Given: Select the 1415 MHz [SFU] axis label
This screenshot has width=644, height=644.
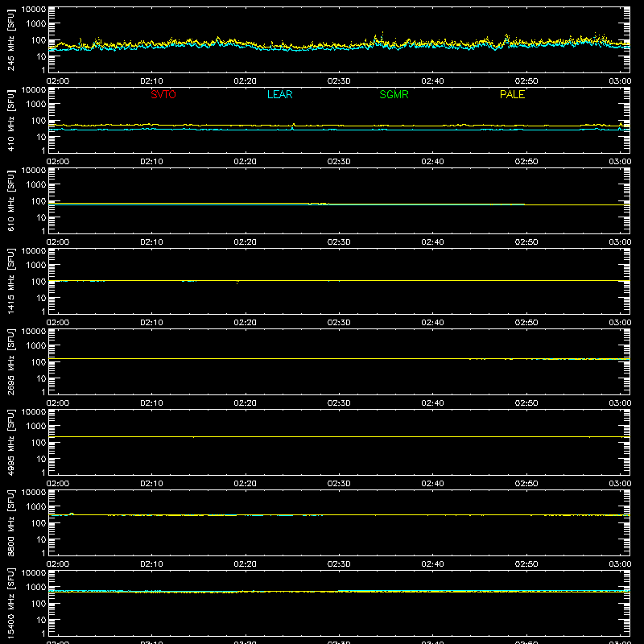Looking at the screenshot, I should click(x=10, y=282).
